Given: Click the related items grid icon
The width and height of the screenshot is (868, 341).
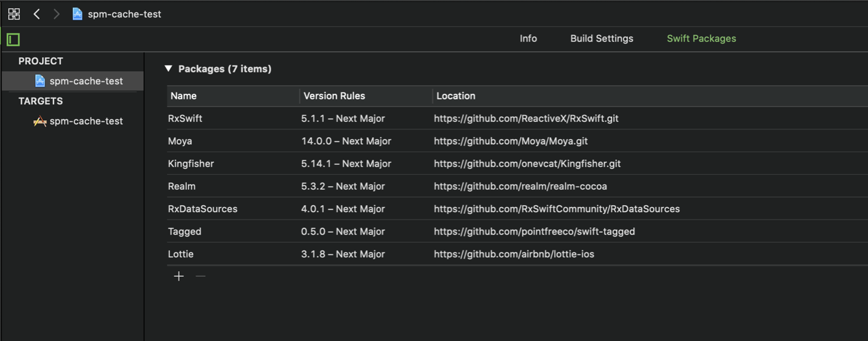Looking at the screenshot, I should [14, 14].
